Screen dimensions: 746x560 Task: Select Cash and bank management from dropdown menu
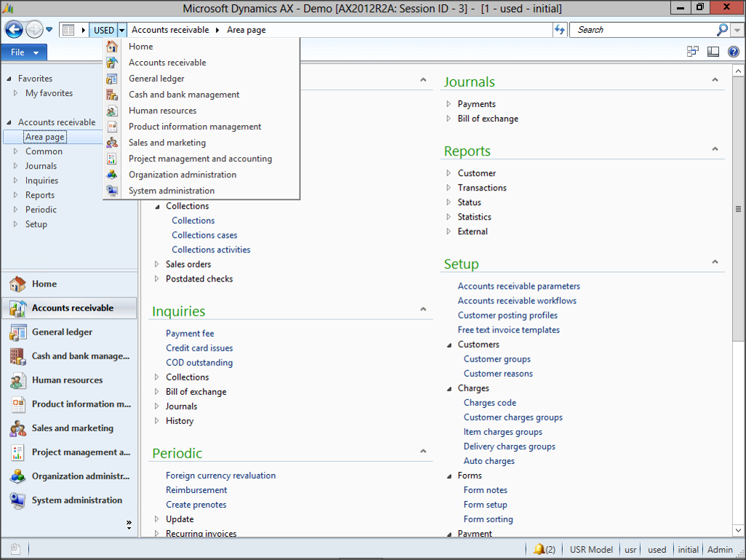(x=184, y=95)
